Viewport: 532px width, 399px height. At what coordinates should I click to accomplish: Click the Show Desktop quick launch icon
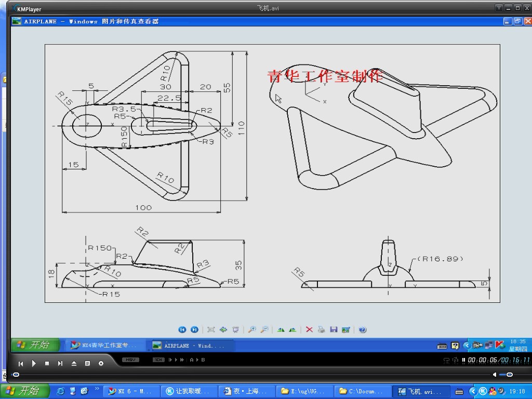[73, 391]
